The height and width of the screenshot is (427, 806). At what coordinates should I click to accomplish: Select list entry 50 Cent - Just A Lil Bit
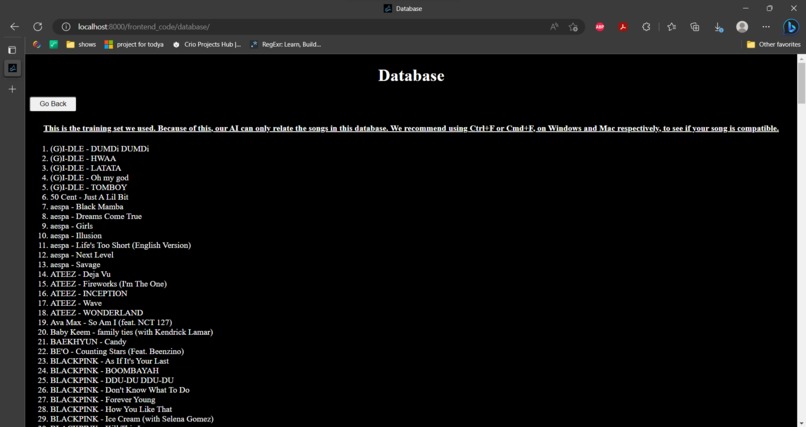89,197
